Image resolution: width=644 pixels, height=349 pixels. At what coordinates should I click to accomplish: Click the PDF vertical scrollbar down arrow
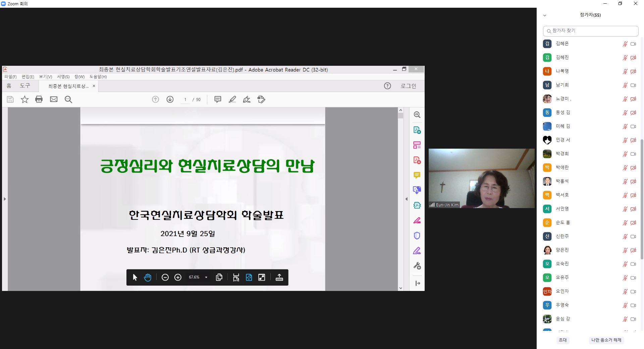400,288
